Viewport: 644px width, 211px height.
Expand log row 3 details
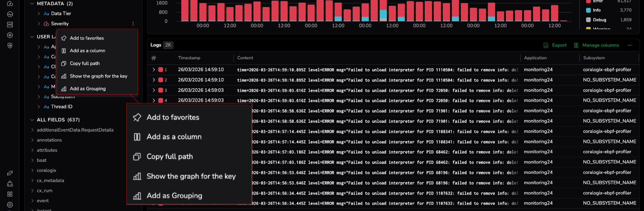tap(154, 90)
